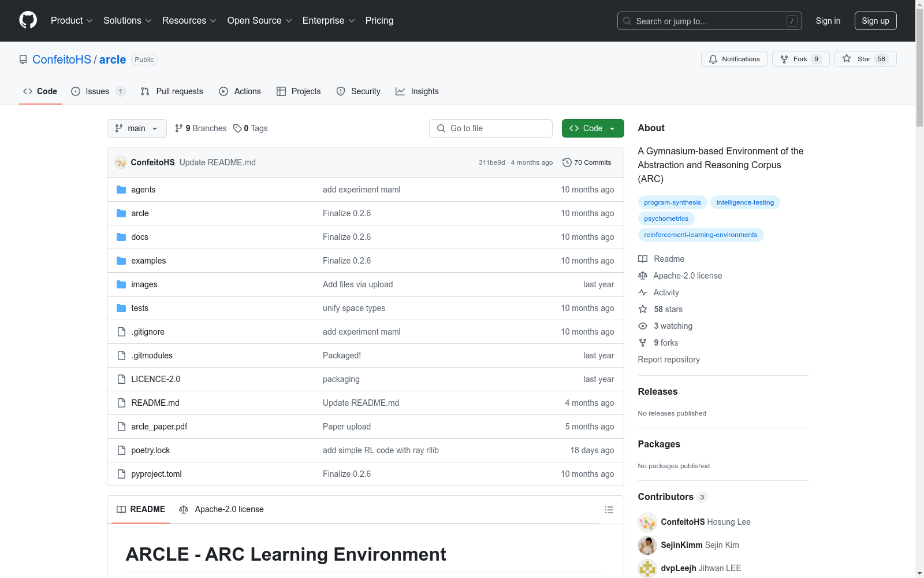
Task: Switch to the Pull requests tab
Action: tap(172, 91)
